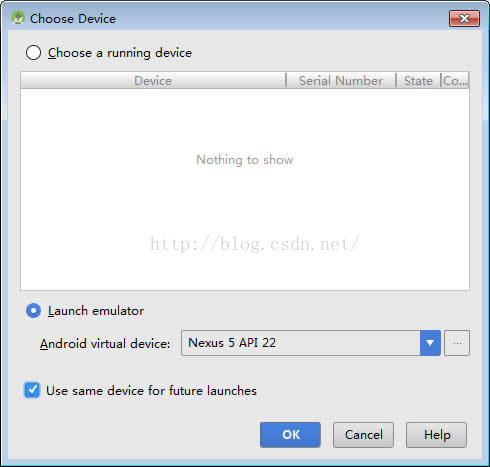This screenshot has height=467, width=490.
Task: Sort by the Serial Number column header
Action: [341, 81]
